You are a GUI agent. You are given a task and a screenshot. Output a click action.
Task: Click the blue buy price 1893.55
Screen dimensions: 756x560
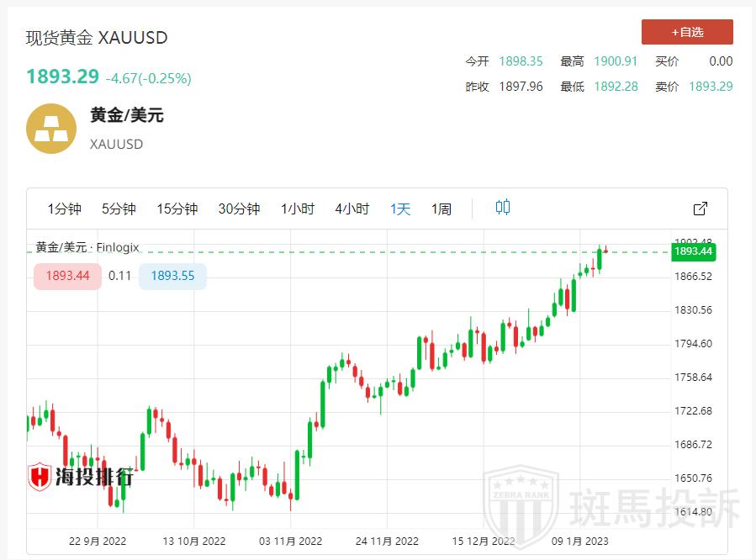tap(172, 276)
